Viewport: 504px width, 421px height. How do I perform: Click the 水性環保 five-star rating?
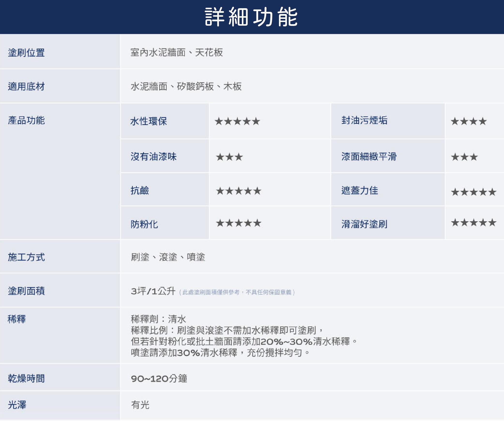click(x=237, y=121)
